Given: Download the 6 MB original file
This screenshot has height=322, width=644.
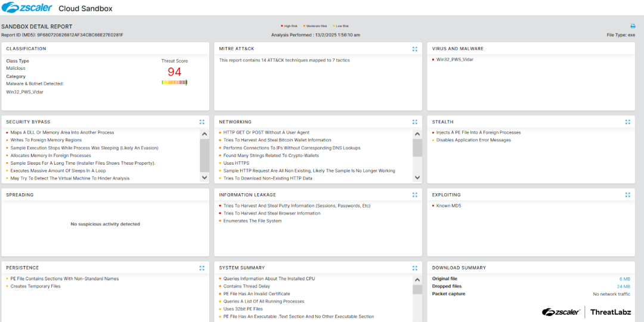Looking at the screenshot, I should (625, 279).
